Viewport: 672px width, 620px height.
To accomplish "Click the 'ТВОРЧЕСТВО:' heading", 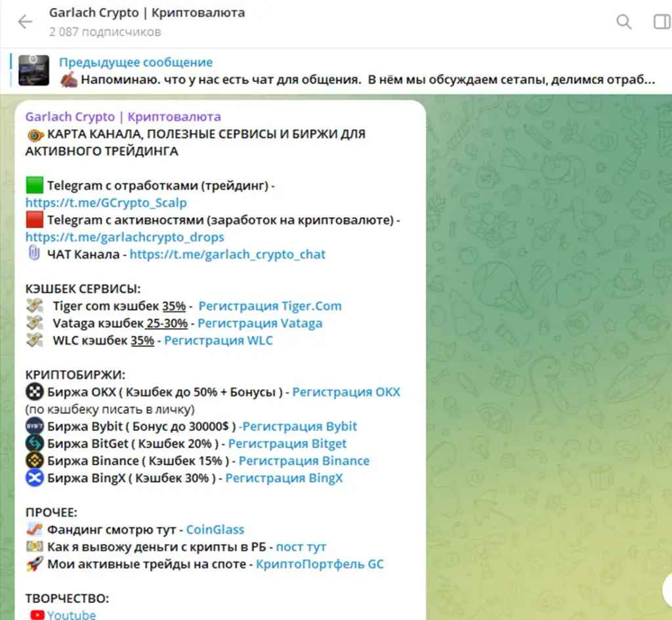I will [x=67, y=598].
